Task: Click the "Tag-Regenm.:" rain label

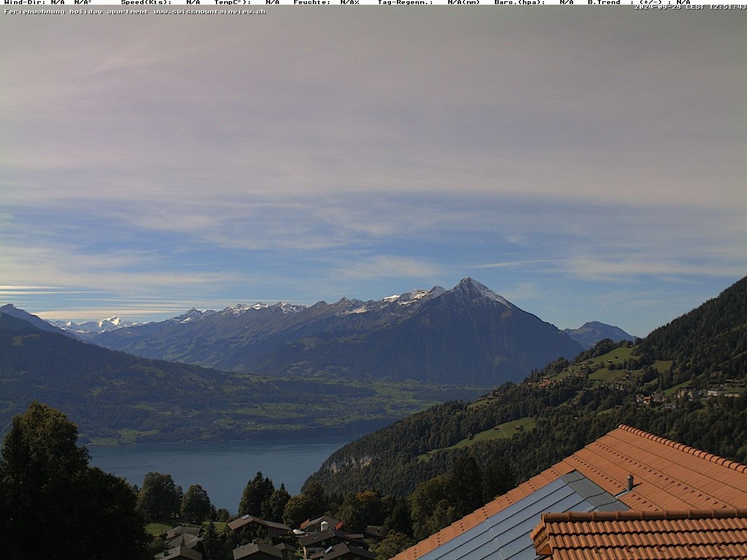Action: point(405,2)
